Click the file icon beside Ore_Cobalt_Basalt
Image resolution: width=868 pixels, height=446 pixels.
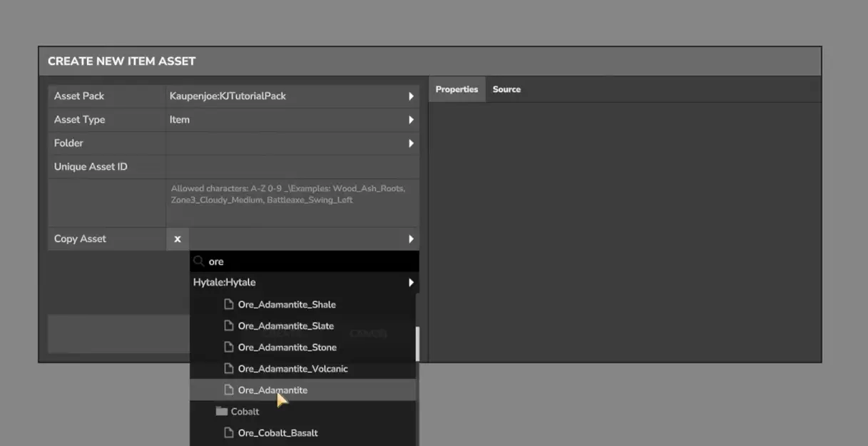click(x=229, y=433)
